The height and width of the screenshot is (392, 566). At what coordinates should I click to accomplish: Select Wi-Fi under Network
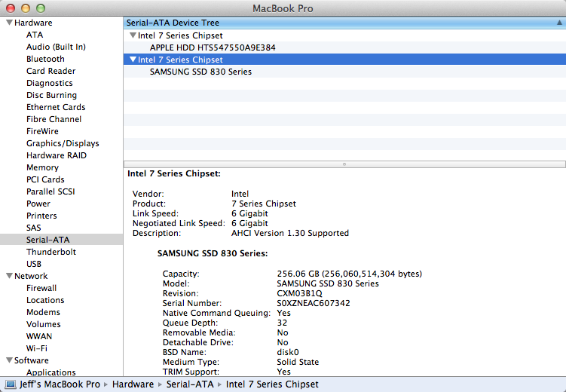pyautogui.click(x=37, y=348)
